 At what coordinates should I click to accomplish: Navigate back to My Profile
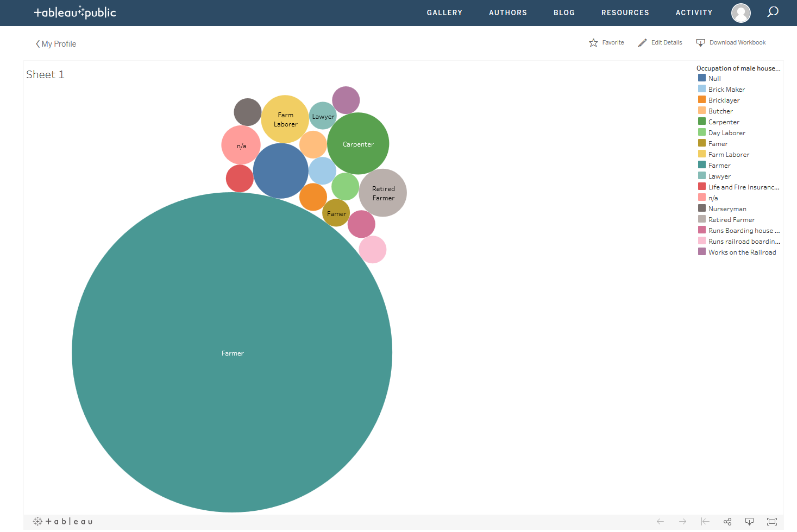pyautogui.click(x=56, y=44)
